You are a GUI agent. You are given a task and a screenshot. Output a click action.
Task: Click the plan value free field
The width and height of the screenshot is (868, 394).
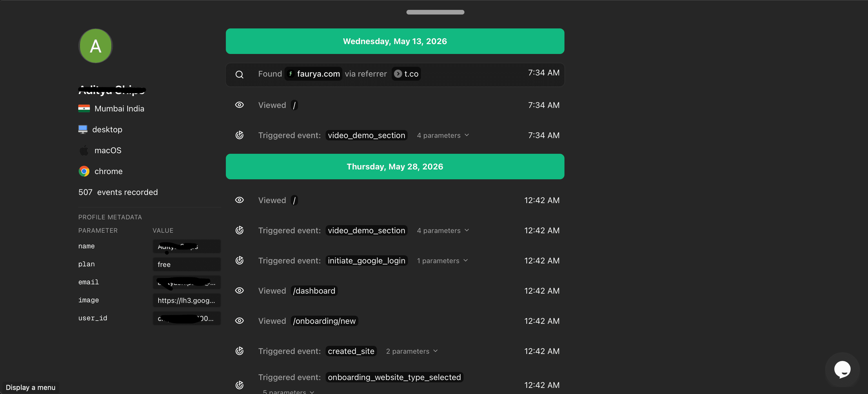(x=187, y=265)
